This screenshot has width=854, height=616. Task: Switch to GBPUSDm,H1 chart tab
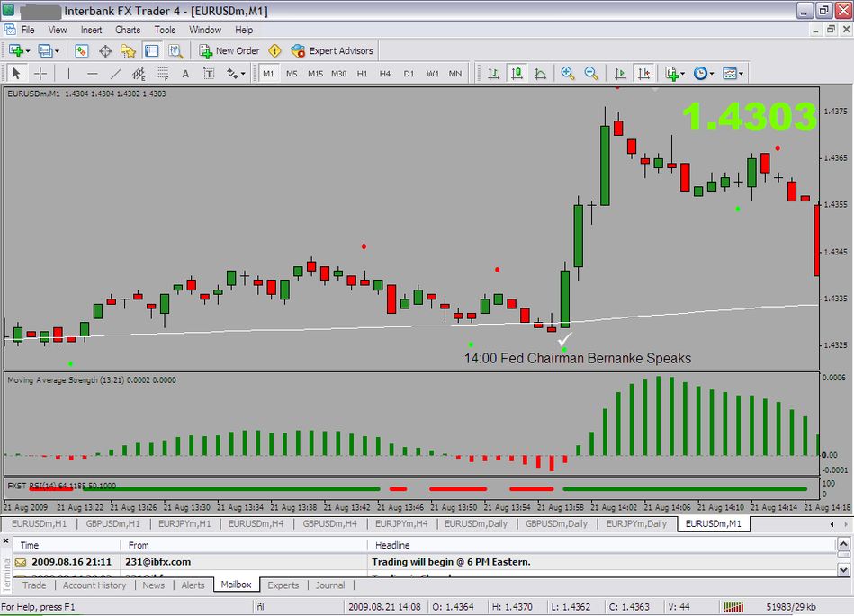tap(112, 523)
